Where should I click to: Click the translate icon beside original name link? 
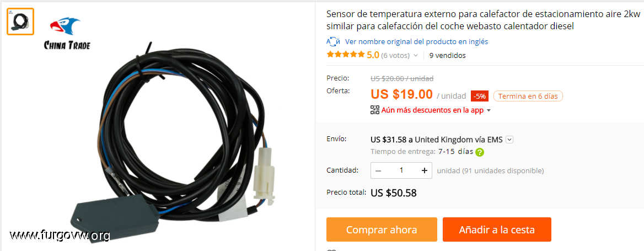point(333,41)
